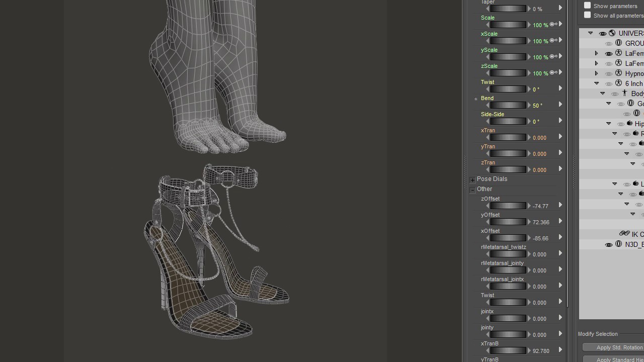
Task: Click the Bend value 50 field
Action: 537,106
